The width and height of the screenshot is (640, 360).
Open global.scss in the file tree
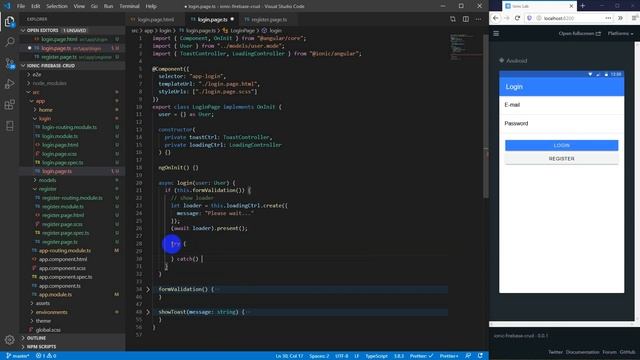[x=48, y=330]
